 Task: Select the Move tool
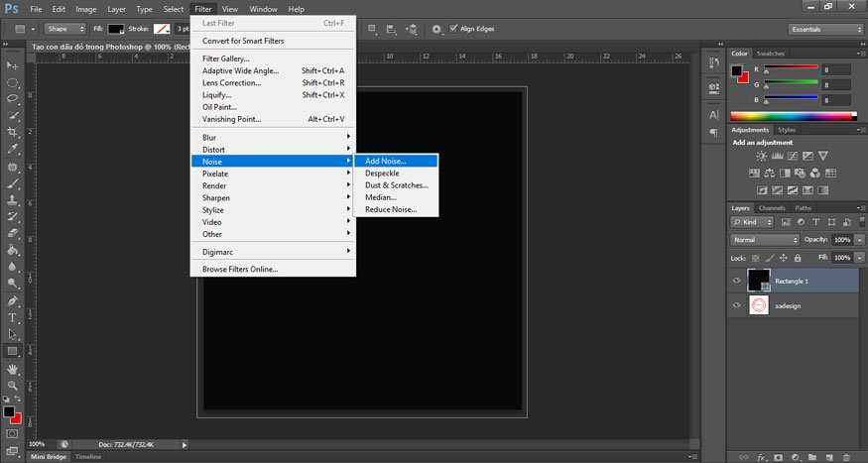tap(12, 65)
